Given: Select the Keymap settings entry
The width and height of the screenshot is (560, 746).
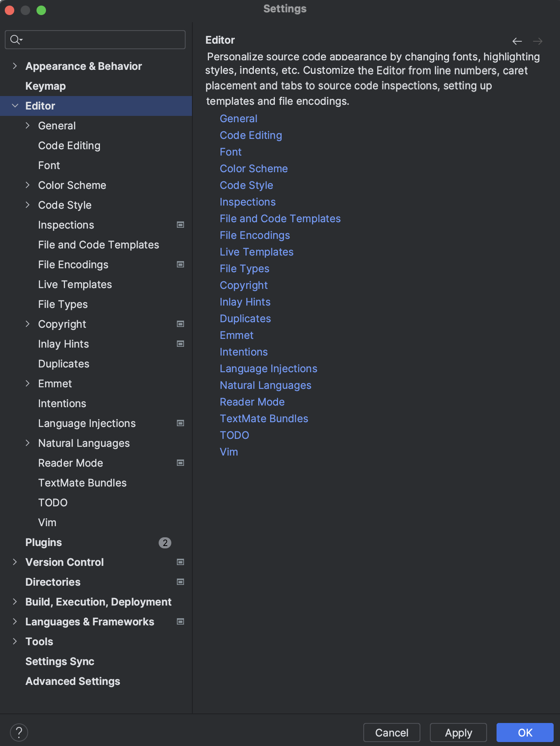Looking at the screenshot, I should coord(45,86).
